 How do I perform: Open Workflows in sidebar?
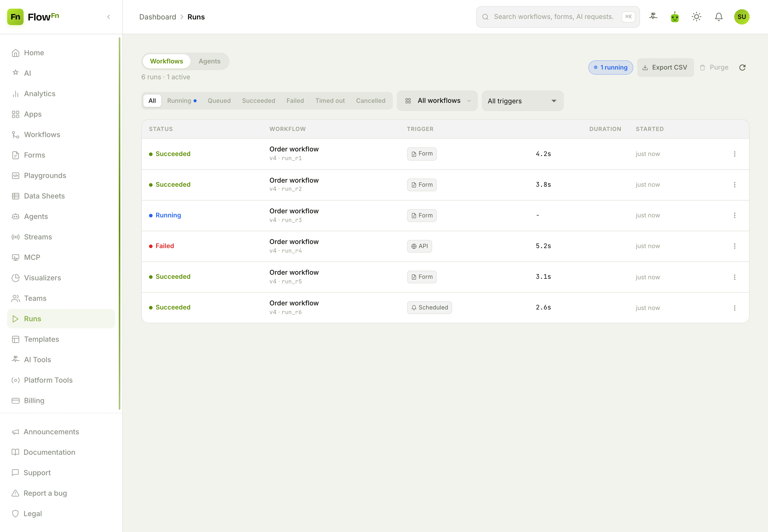click(61, 135)
